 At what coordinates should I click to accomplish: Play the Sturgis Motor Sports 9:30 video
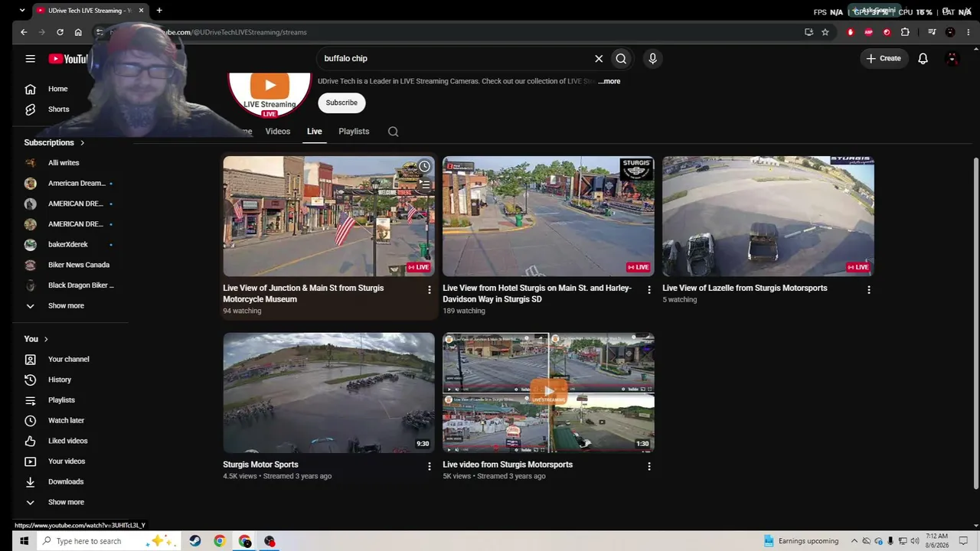coord(328,393)
